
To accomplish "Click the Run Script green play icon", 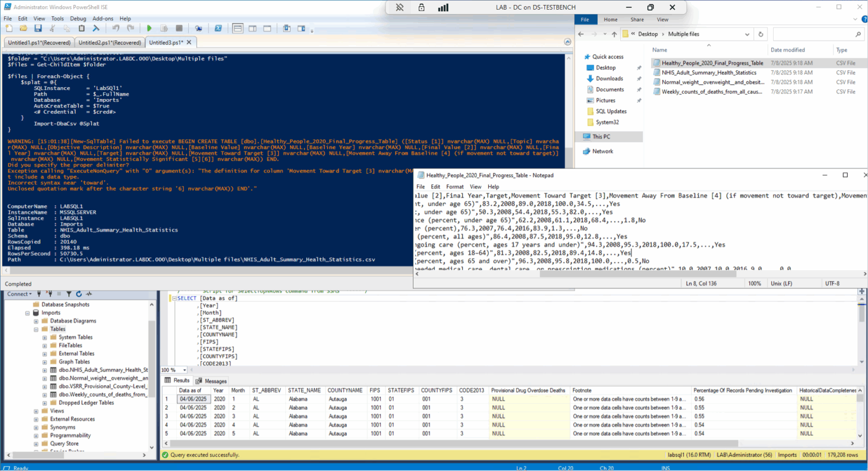I will pyautogui.click(x=149, y=28).
